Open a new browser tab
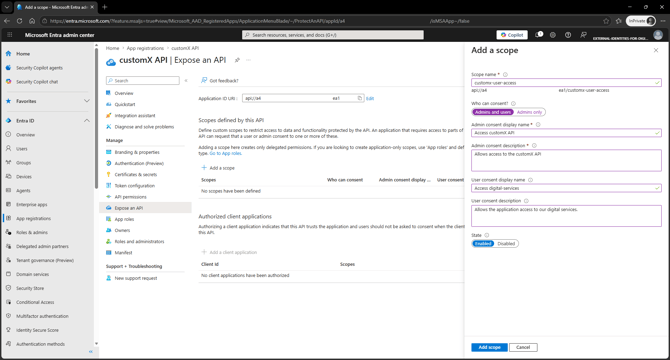 [105, 7]
